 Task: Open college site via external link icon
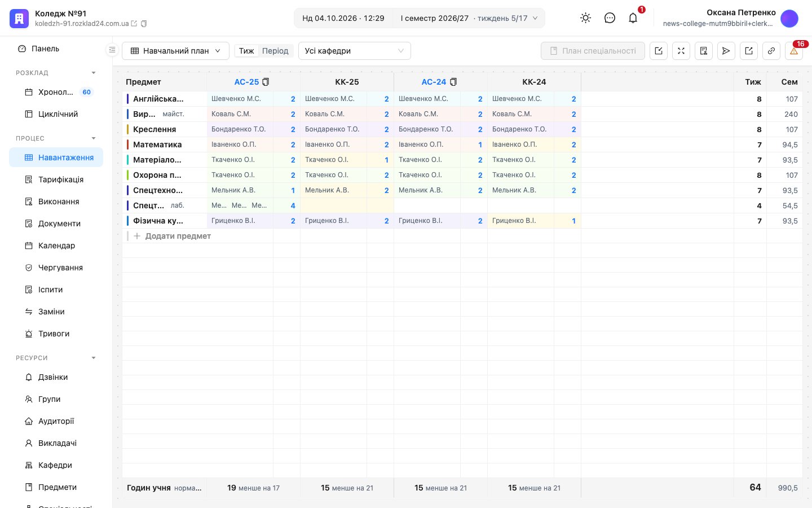click(x=134, y=24)
